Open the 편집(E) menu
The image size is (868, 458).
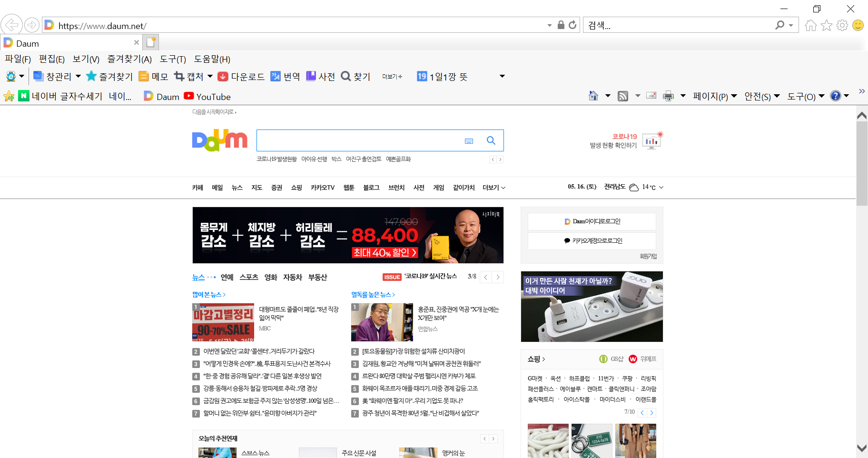click(x=51, y=59)
